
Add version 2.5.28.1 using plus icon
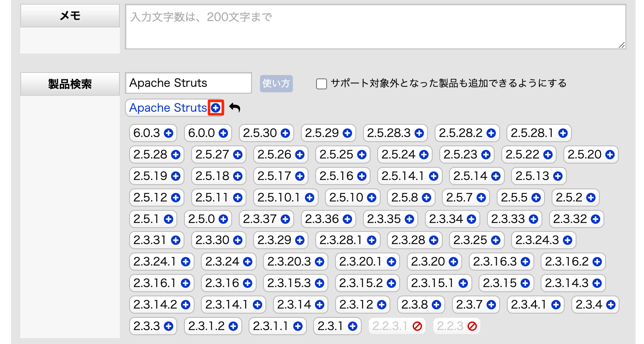coord(563,133)
